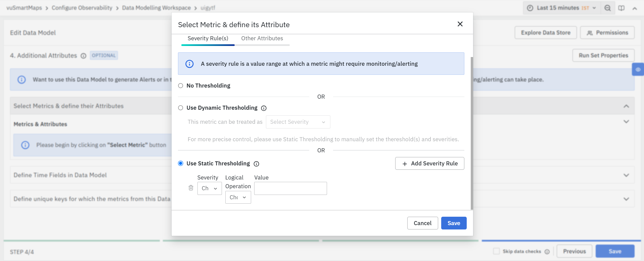
Task: Click Cancel in the dialog footer
Action: (422, 223)
